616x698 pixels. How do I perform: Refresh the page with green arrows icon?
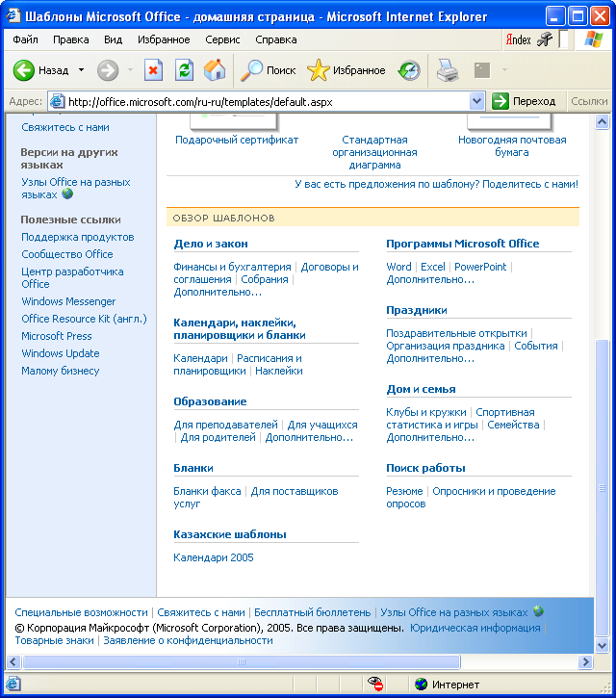184,70
